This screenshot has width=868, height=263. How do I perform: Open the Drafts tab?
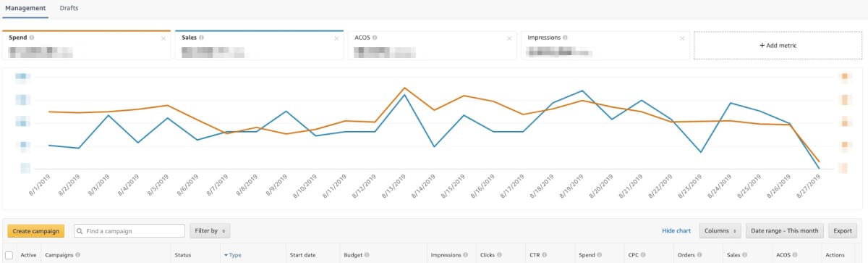69,8
